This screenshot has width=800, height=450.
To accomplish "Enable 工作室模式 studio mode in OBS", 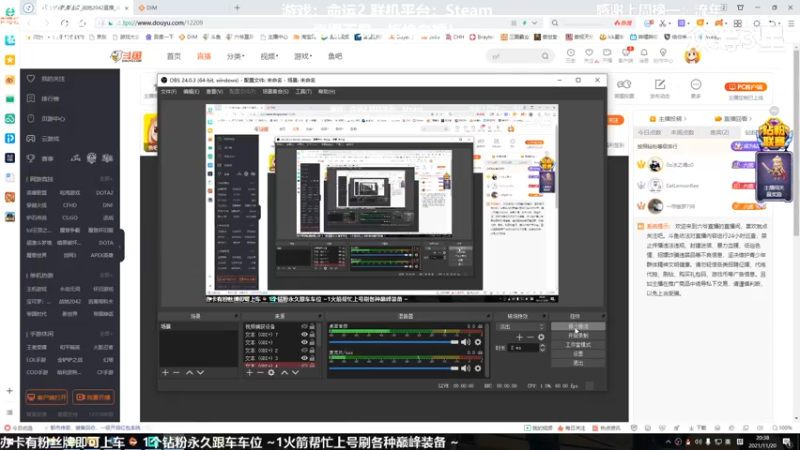I will click(578, 345).
